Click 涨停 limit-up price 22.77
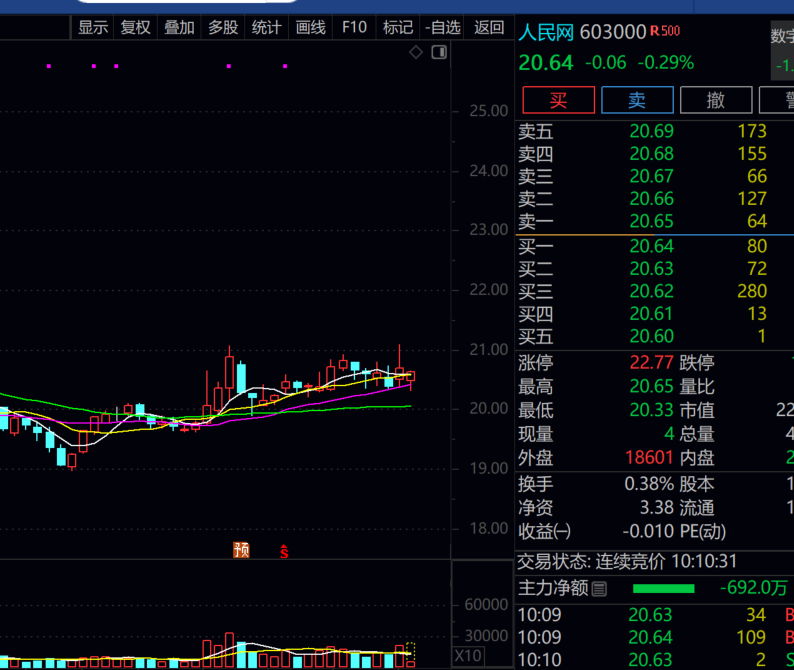The image size is (794, 670). click(651, 363)
